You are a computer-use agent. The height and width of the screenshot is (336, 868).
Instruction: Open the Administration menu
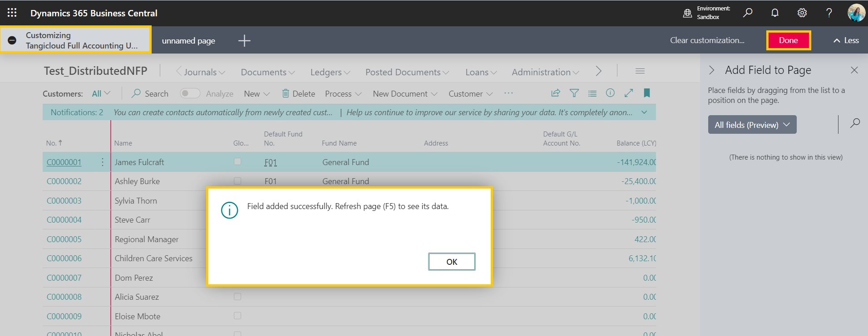coord(546,72)
